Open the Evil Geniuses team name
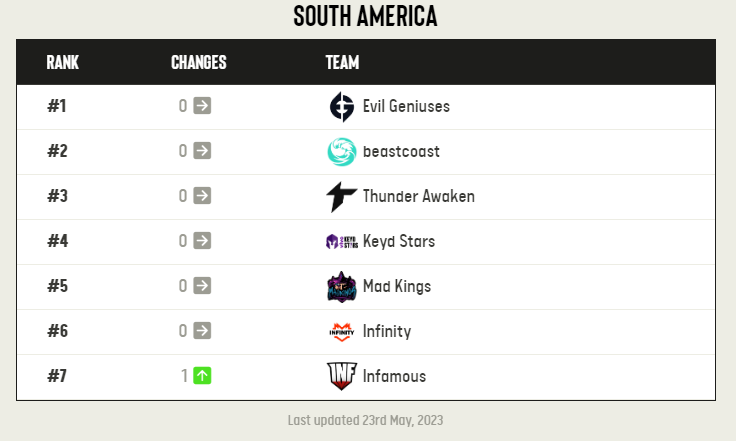736x441 pixels. 406,106
